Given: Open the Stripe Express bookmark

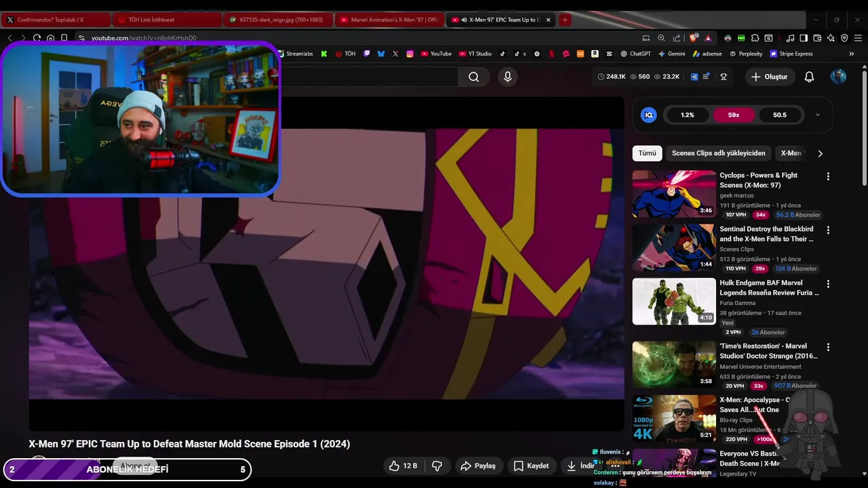Looking at the screenshot, I should tap(791, 54).
